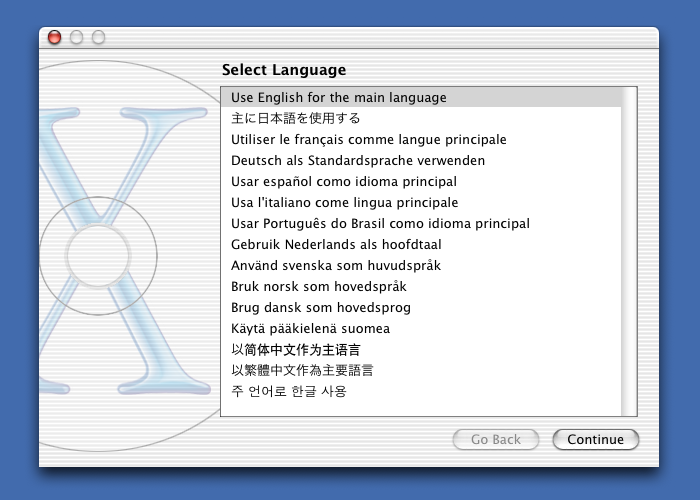The image size is (700, 500).
Task: Choose "Usa l'italiano come lingua principale"
Action: click(421, 202)
